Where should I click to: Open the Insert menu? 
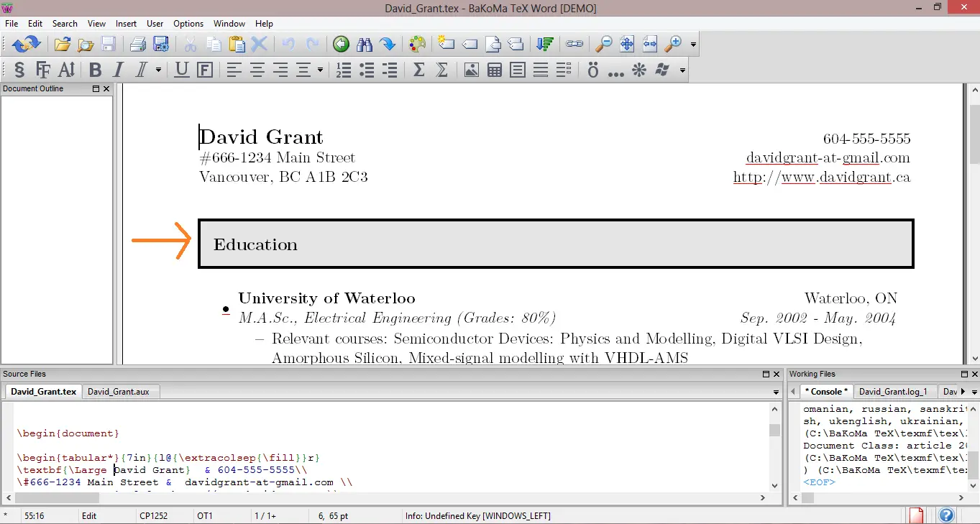126,23
